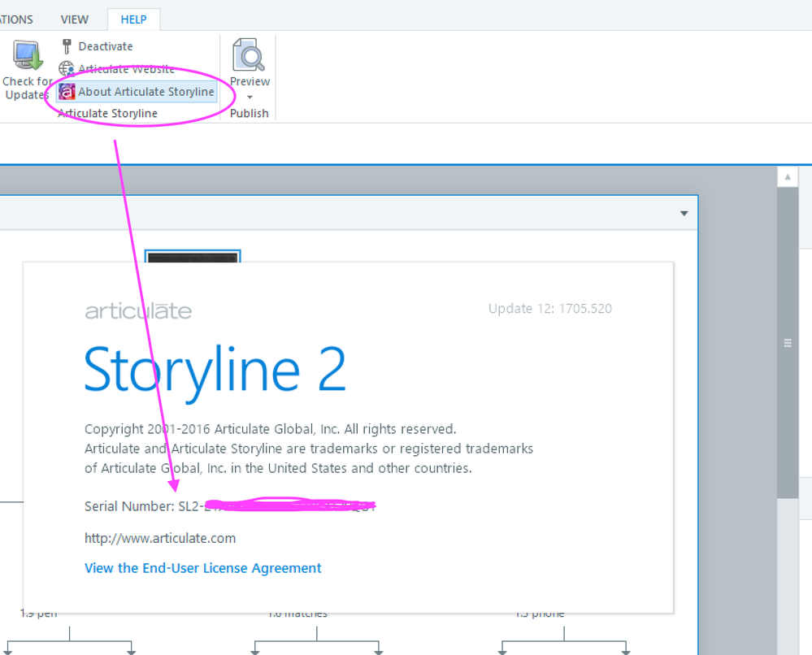812x655 pixels.
Task: Open the End-User License Agreement link
Action: 203,568
